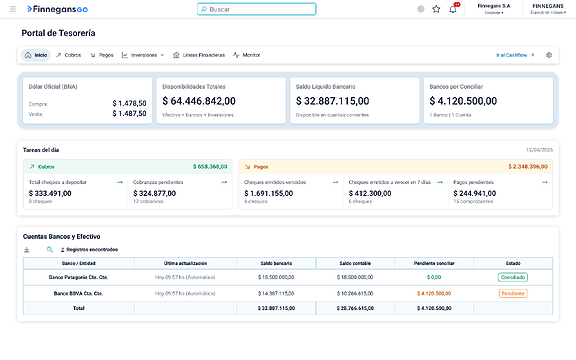Sort by Banco / Entidad column header

[x=79, y=263]
